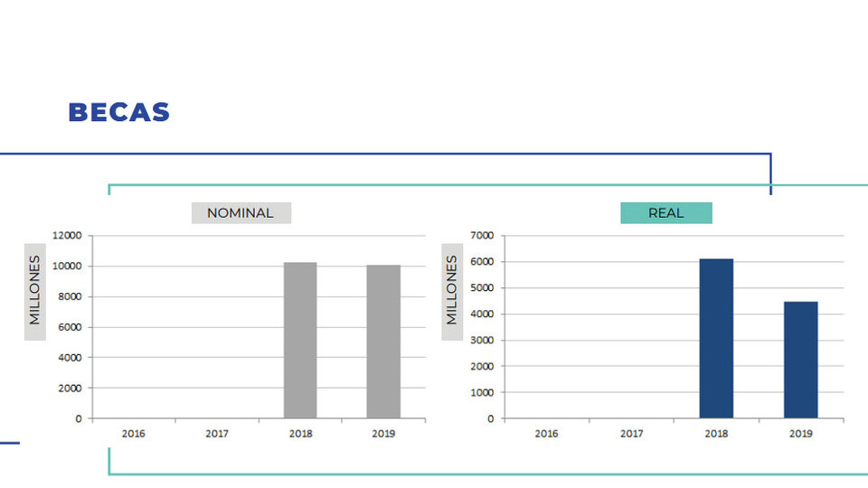This screenshot has height=488, width=868.
Task: Click the 8000 value on NOMINAL axis
Action: (70, 296)
